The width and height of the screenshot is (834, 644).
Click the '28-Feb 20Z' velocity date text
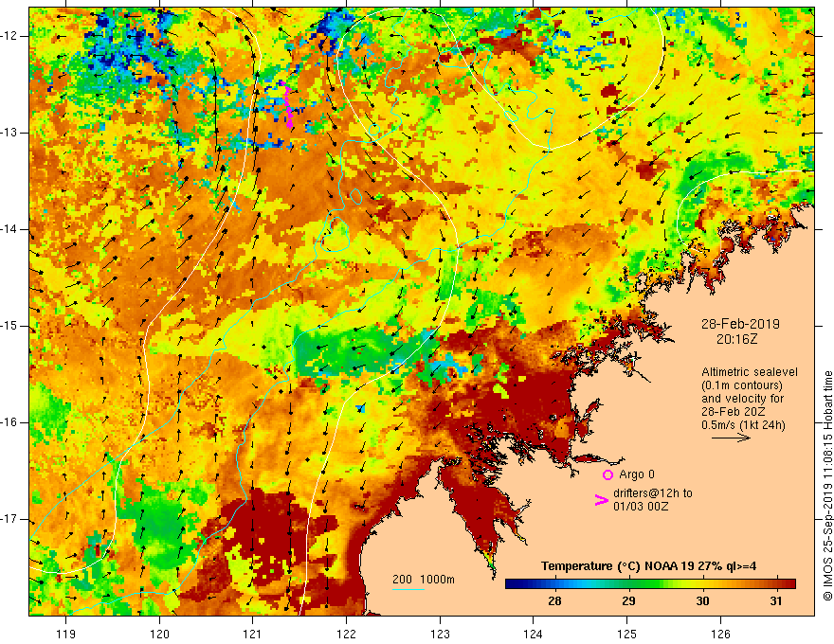point(734,412)
